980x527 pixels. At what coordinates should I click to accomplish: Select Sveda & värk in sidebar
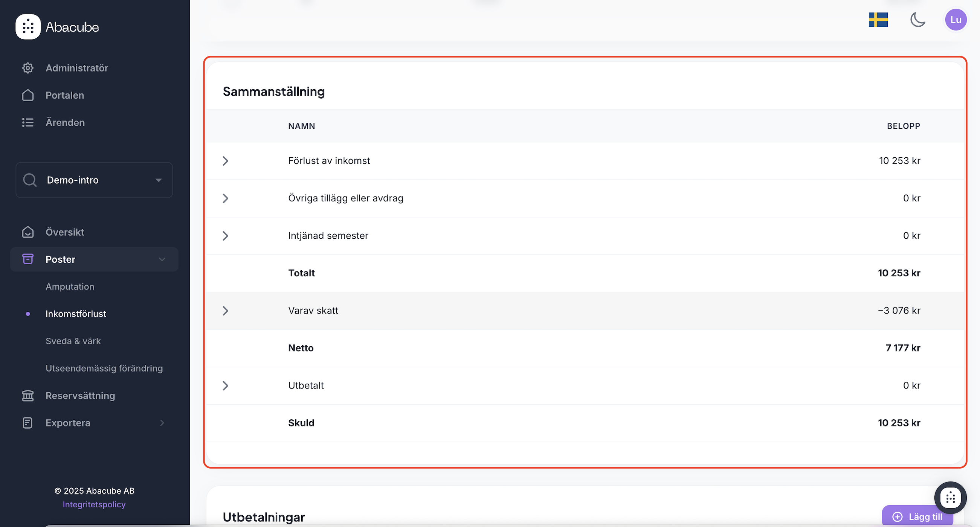click(73, 341)
